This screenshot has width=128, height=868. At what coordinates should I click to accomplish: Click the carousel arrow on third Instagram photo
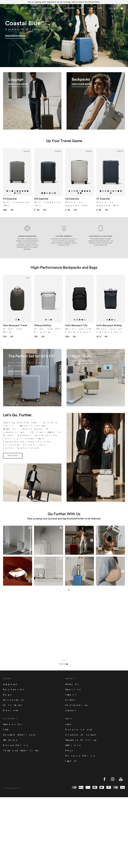click(x=92, y=540)
